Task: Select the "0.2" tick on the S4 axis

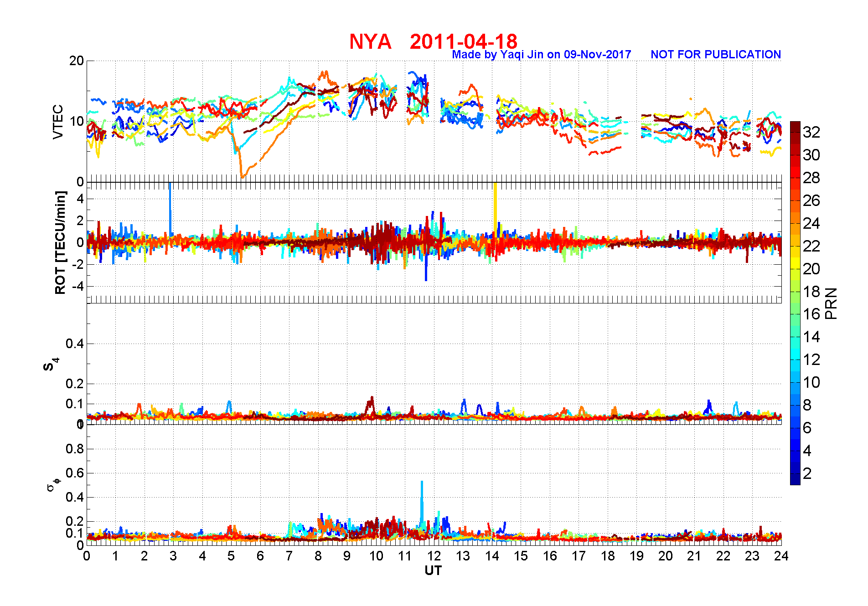Action: coord(75,384)
